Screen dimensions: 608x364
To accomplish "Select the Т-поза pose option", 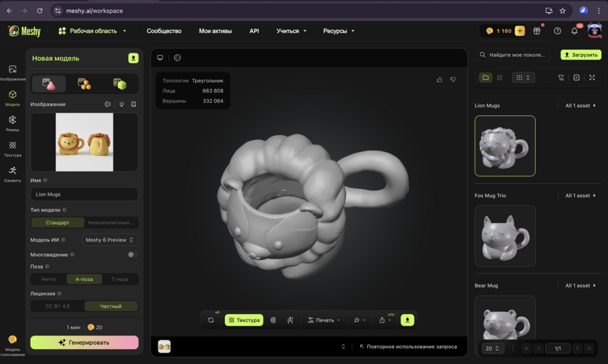I will 120,279.
